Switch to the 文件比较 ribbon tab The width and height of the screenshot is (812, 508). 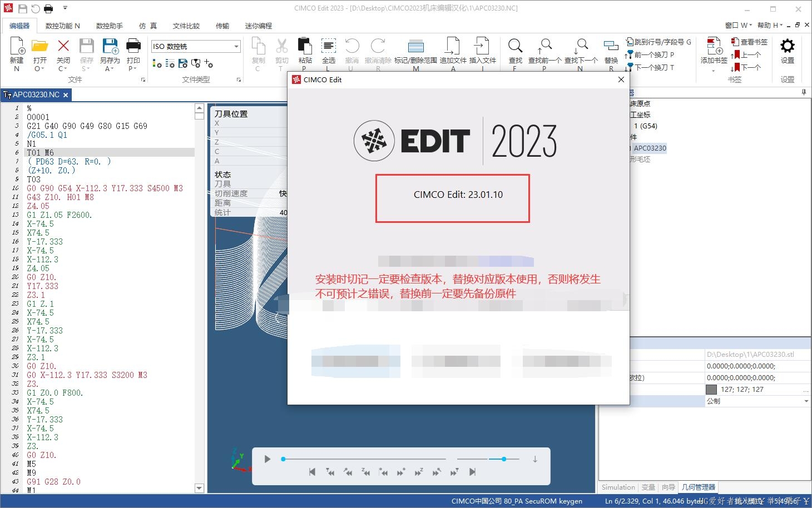(186, 26)
